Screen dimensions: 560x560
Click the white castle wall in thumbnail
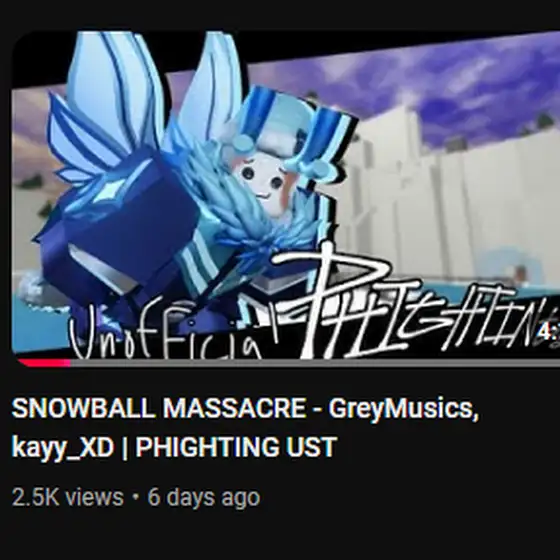tap(446, 200)
